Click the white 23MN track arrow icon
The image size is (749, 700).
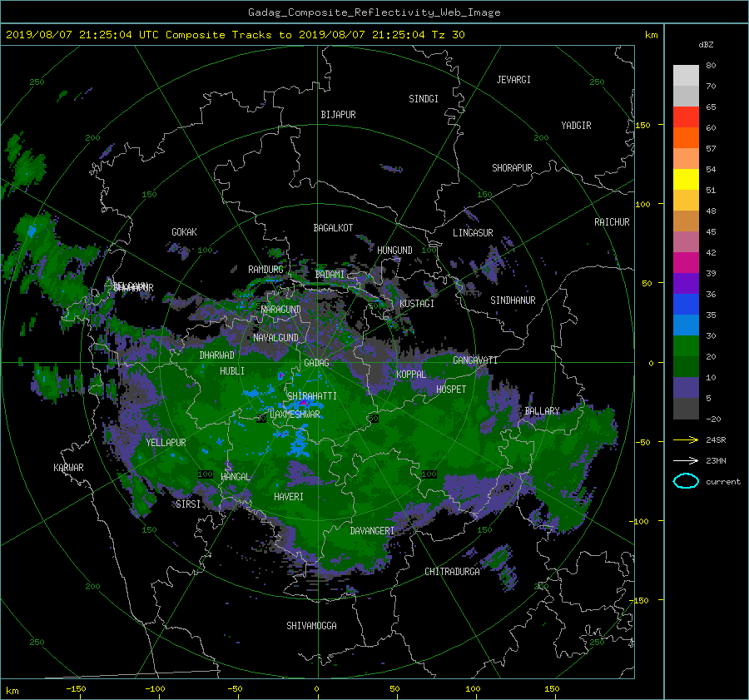[686, 460]
